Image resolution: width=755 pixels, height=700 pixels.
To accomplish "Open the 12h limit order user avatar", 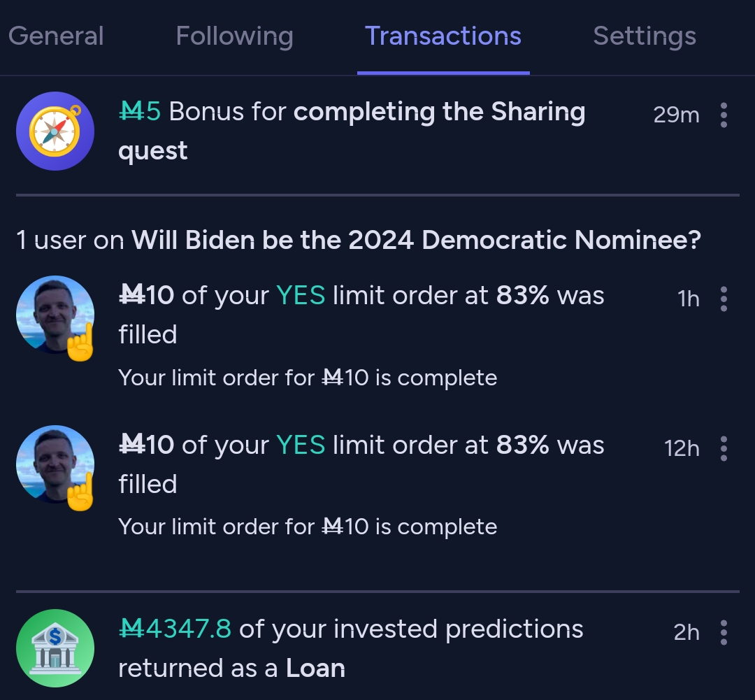I will pos(55,464).
